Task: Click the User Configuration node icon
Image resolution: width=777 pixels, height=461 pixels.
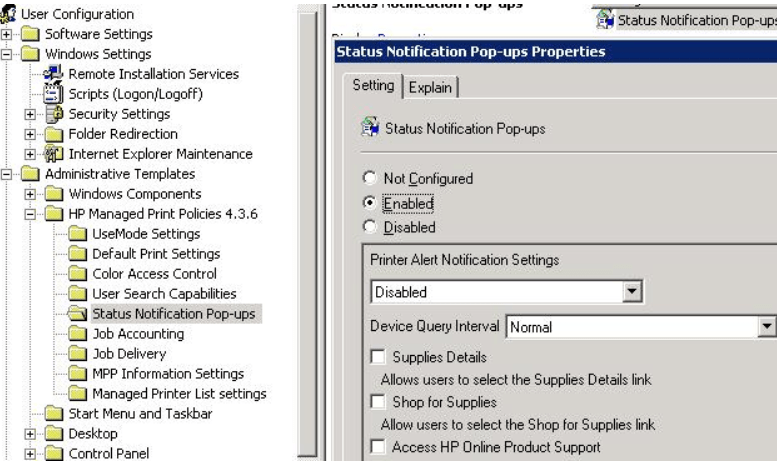Action: point(8,13)
